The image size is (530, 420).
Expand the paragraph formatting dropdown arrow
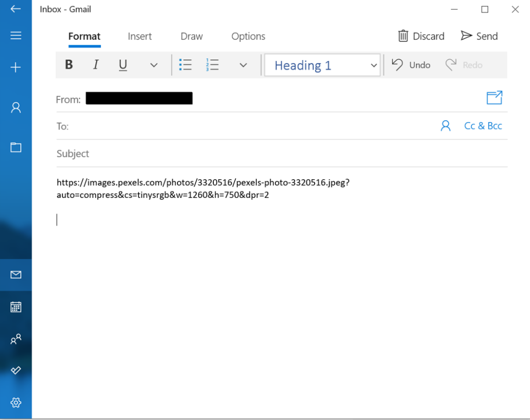pos(243,65)
